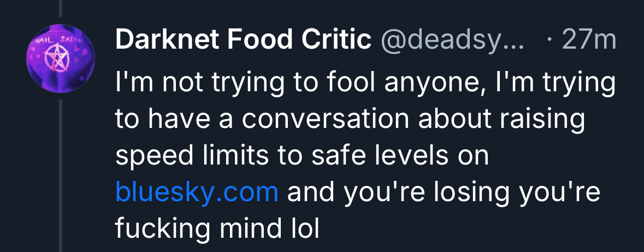Click the phrase "and you're losing you're"
The height and width of the screenshot is (252, 644).
444,192
